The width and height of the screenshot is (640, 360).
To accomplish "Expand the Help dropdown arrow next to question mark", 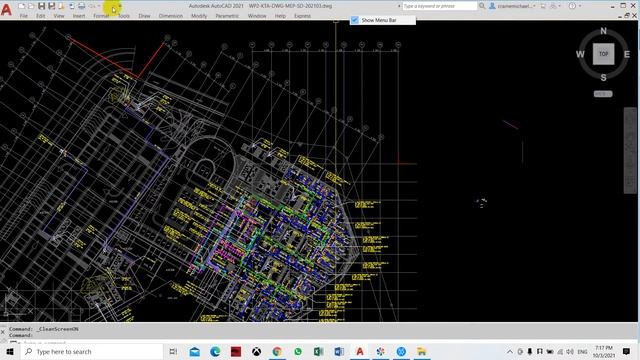I will (x=580, y=6).
